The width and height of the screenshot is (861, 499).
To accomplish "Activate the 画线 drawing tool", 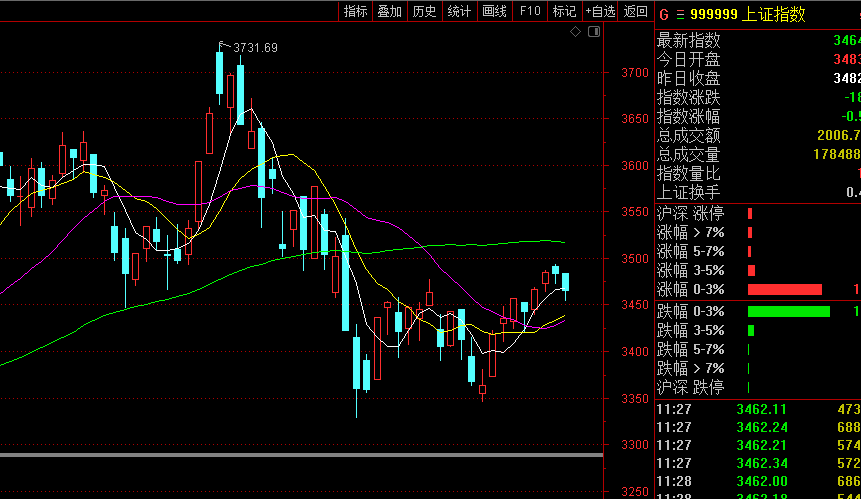I will (x=494, y=12).
